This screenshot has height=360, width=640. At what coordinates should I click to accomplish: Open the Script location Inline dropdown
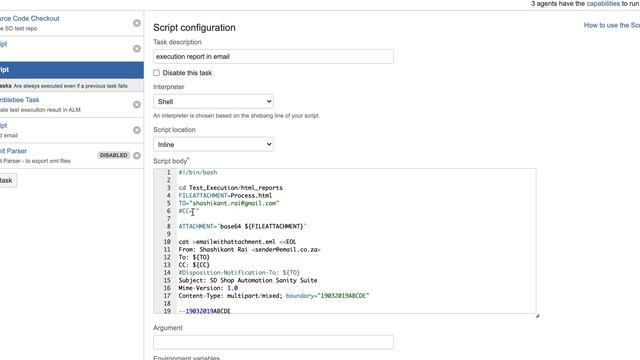tap(213, 144)
